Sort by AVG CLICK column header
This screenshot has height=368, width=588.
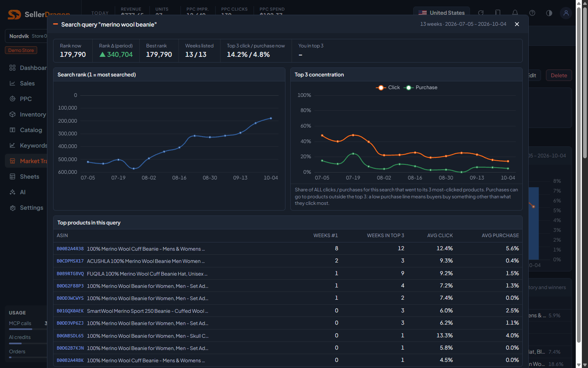pyautogui.click(x=440, y=236)
